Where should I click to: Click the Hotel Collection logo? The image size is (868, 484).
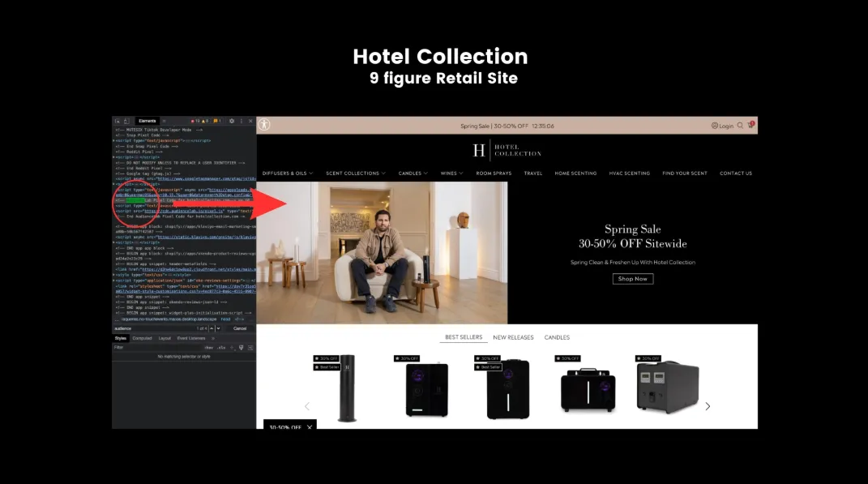coord(507,150)
